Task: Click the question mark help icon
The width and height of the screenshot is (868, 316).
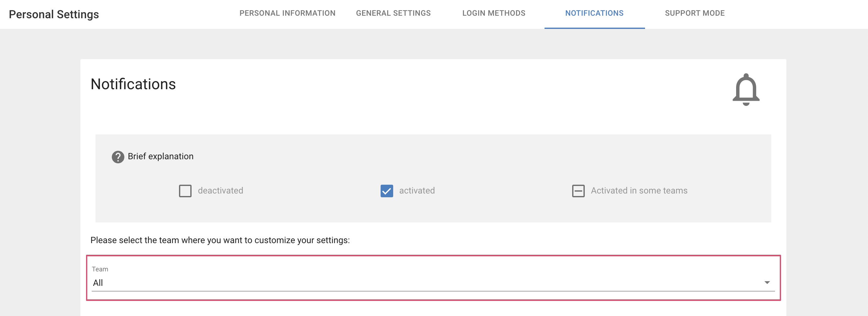Action: point(118,157)
